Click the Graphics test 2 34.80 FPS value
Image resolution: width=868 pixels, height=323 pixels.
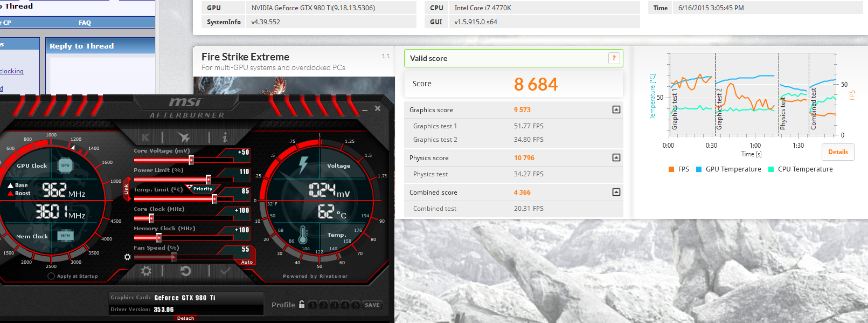tap(529, 139)
